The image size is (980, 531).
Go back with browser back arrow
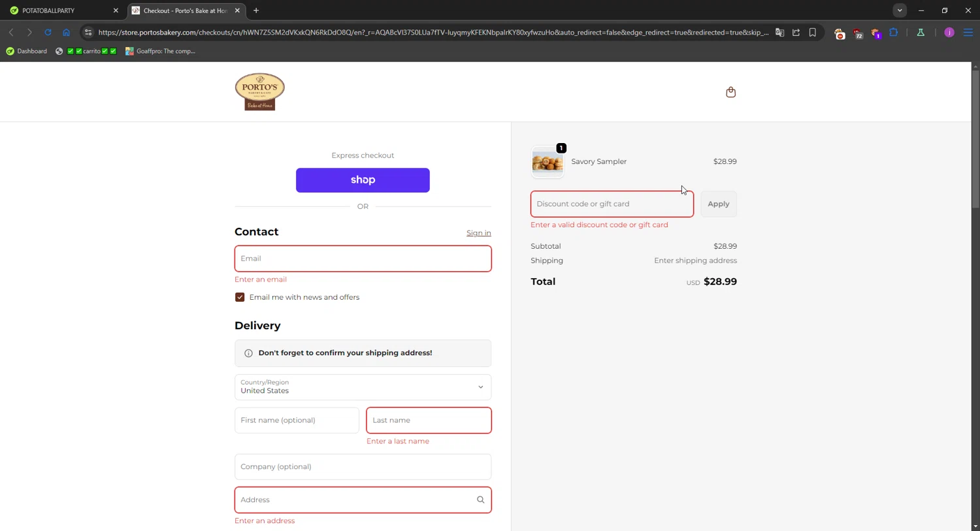tap(11, 32)
